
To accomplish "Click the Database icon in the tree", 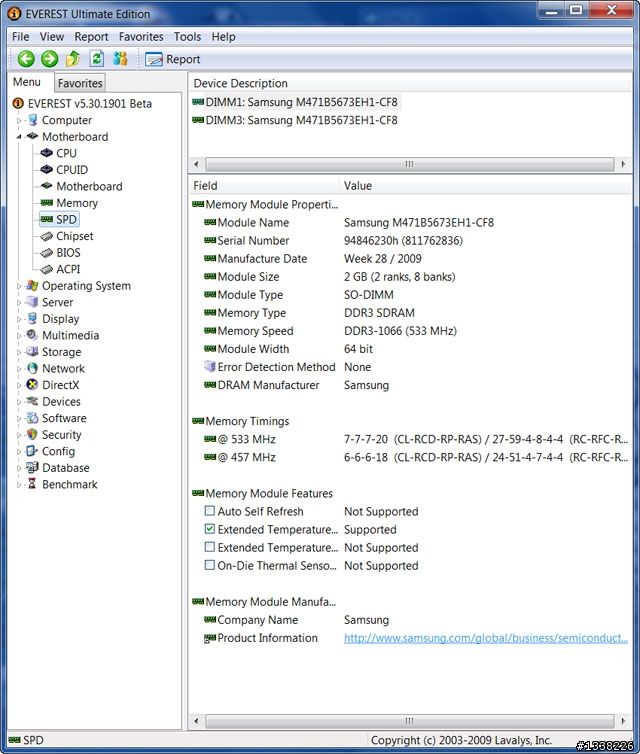I will click(x=32, y=467).
